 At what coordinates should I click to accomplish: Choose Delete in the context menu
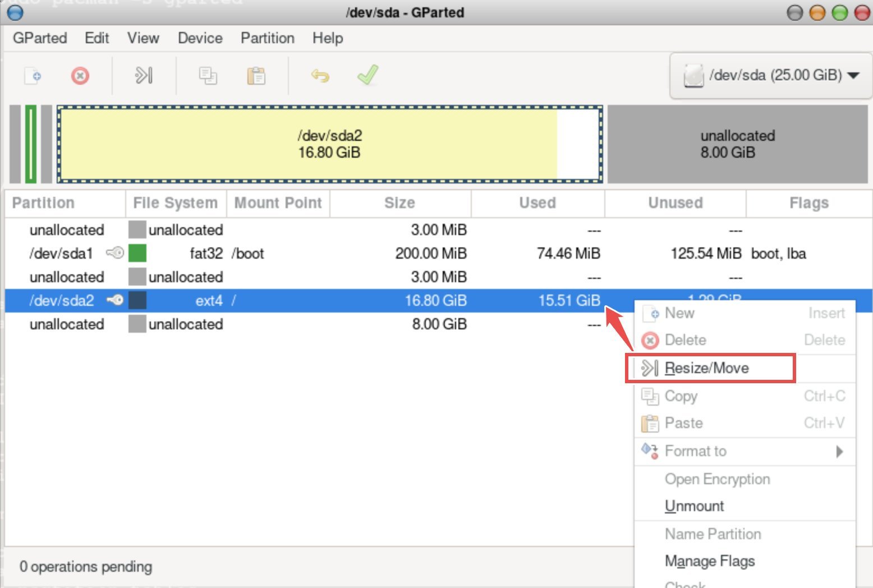click(745, 340)
